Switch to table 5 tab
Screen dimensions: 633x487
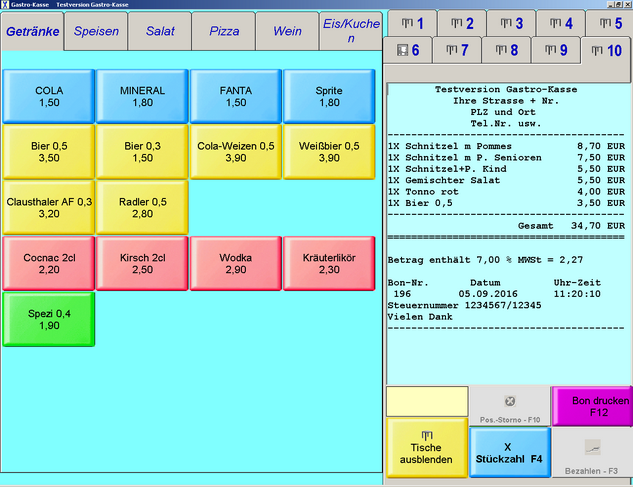point(606,24)
